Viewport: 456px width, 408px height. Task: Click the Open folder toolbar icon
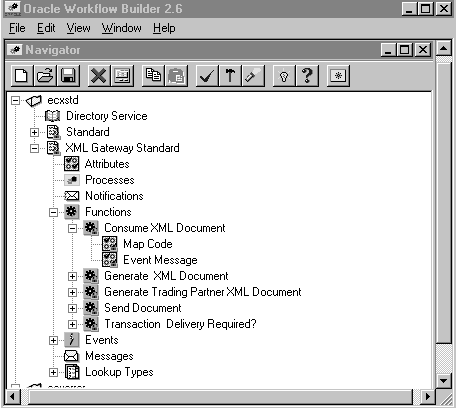click(45, 76)
